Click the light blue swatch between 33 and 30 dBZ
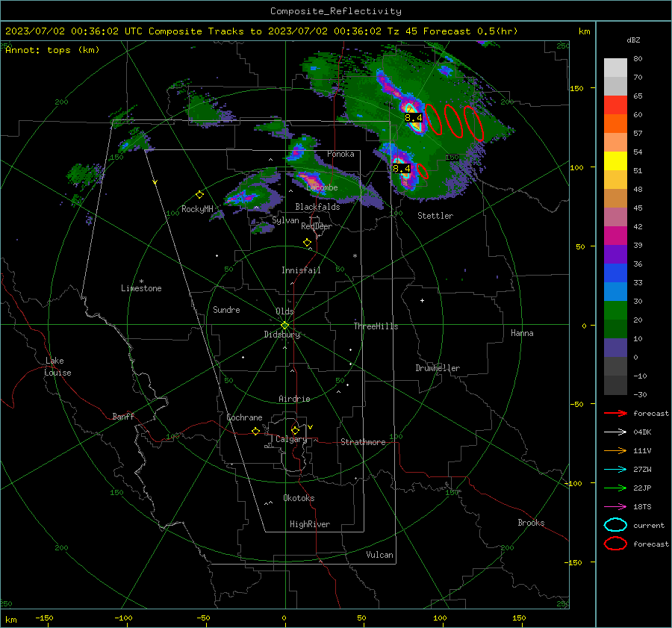 click(x=615, y=292)
